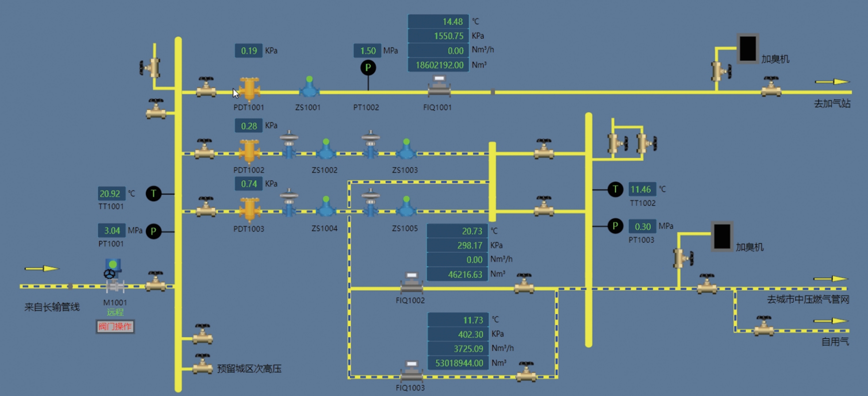868x396 pixels.
Task: Select the M1001 motorized valve icon
Action: [x=114, y=276]
